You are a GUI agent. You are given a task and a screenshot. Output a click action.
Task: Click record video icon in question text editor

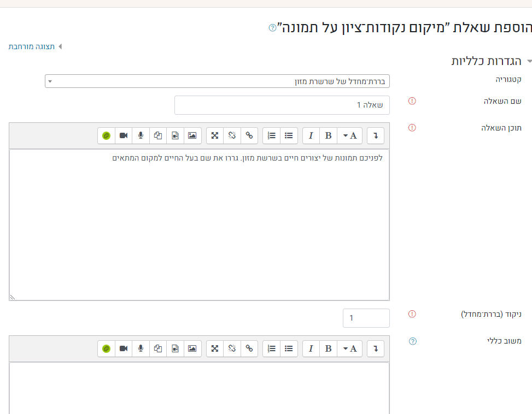click(x=124, y=135)
